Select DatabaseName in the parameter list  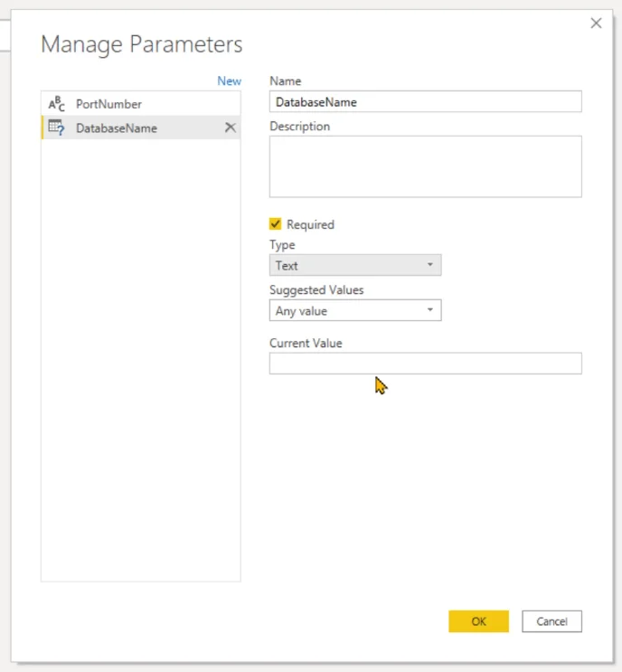pyautogui.click(x=140, y=128)
